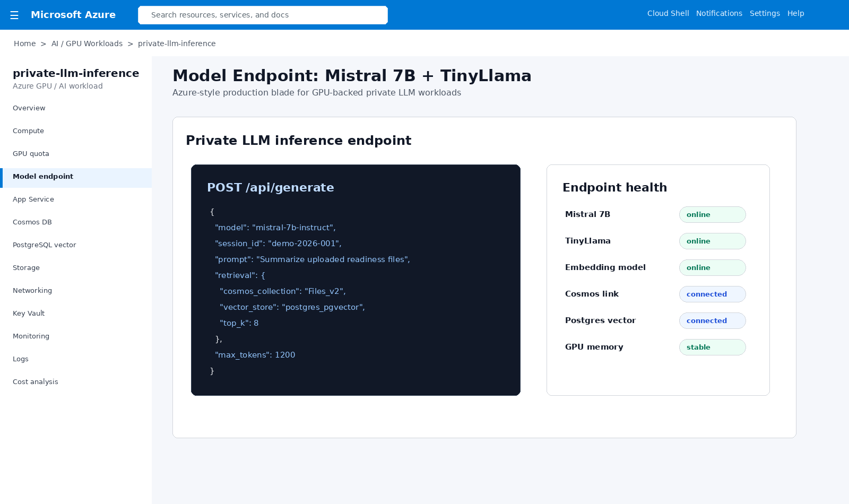Click the Model Endpoint page title
Image resolution: width=849 pixels, height=504 pixels.
352,76
